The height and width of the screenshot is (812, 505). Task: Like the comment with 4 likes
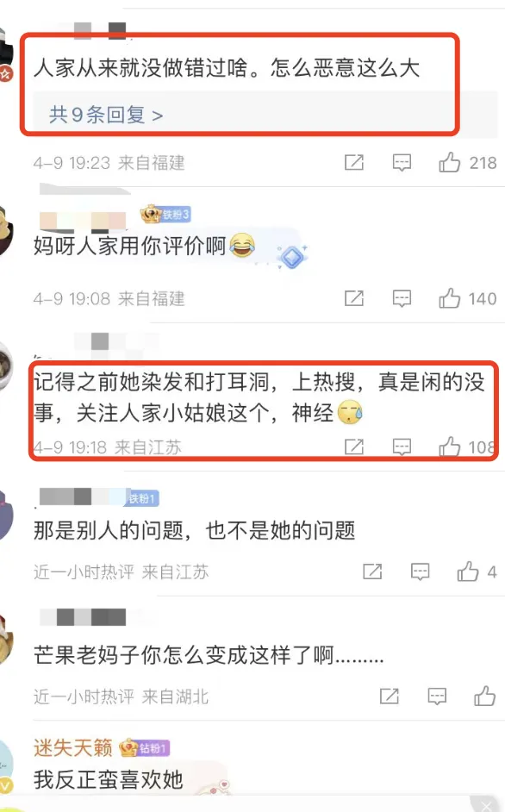click(468, 572)
